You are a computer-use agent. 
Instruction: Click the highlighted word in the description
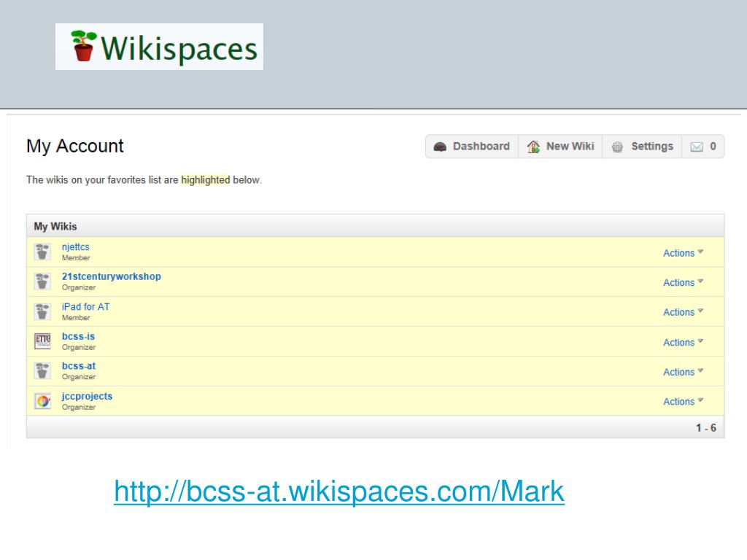[x=205, y=180]
